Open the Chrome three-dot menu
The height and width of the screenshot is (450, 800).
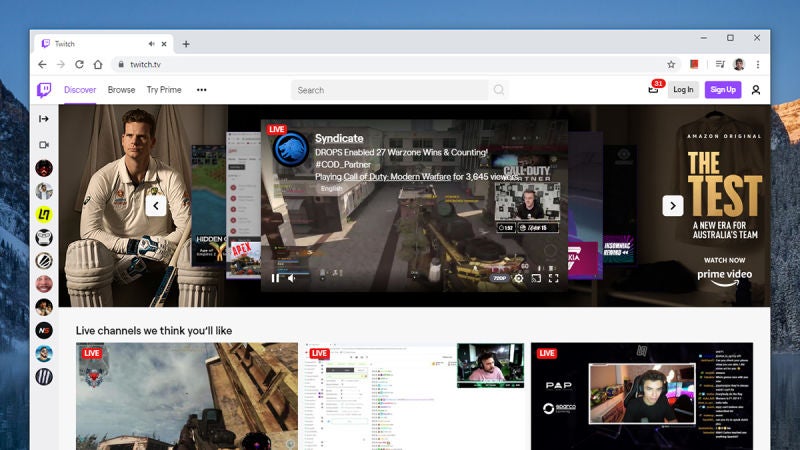pos(758,64)
